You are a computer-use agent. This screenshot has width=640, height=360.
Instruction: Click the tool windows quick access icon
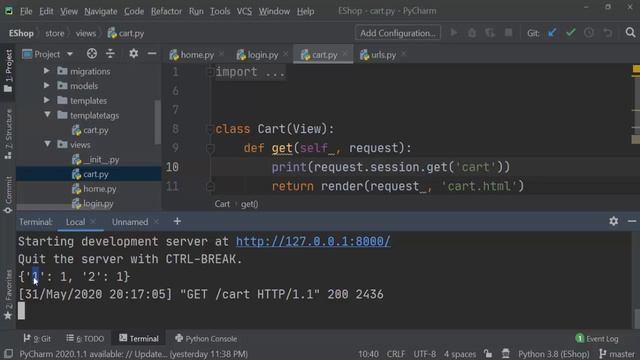point(8,353)
